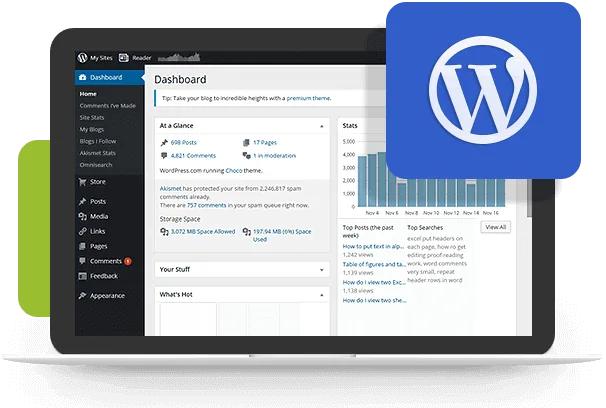Click the Store cart icon
Image resolution: width=606 pixels, height=408 pixels.
click(x=82, y=182)
